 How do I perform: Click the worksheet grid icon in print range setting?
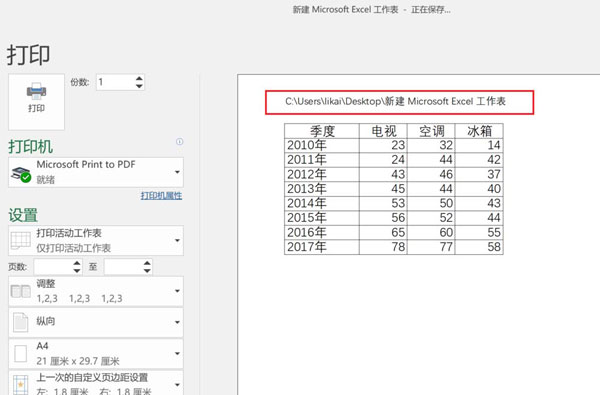21,241
